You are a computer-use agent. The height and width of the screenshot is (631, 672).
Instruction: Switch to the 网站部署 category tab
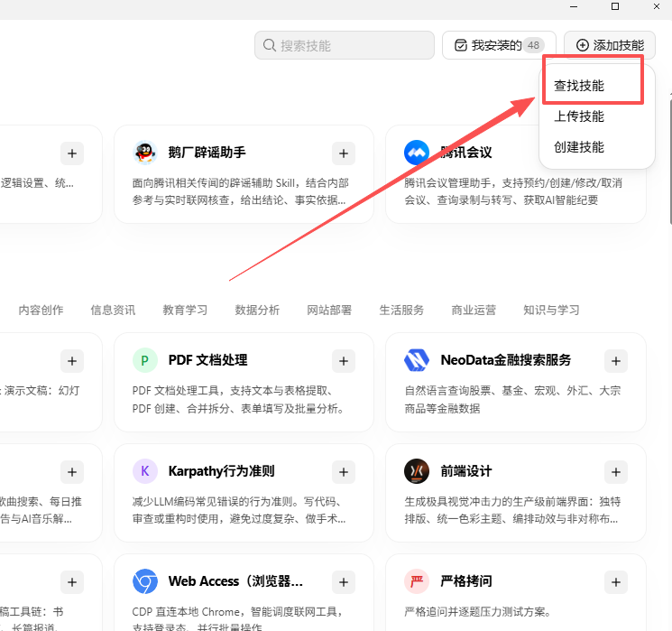(329, 311)
